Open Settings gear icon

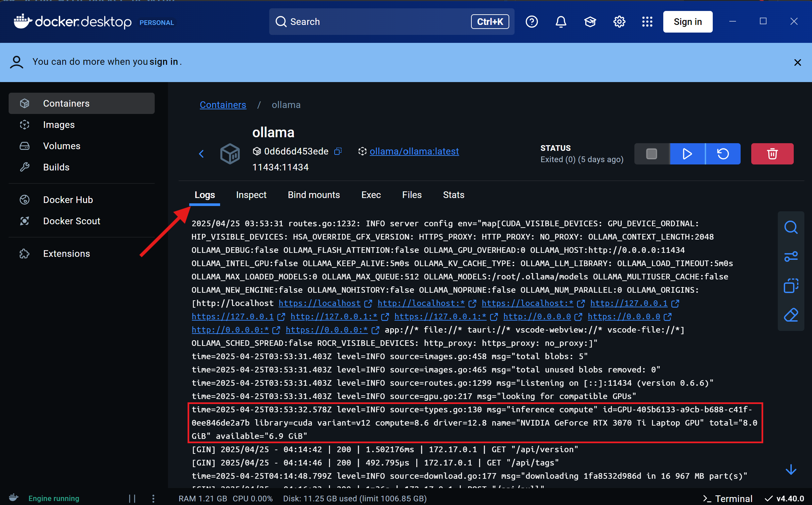619,22
